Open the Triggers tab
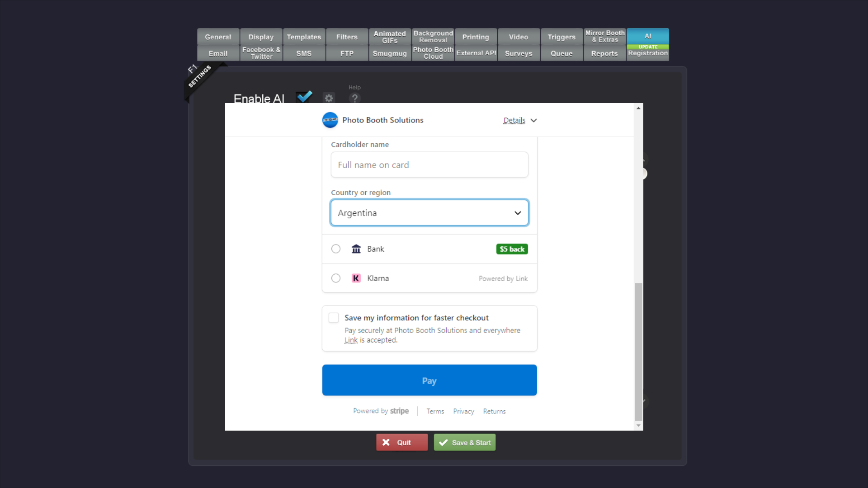The height and width of the screenshot is (488, 868). tap(561, 37)
